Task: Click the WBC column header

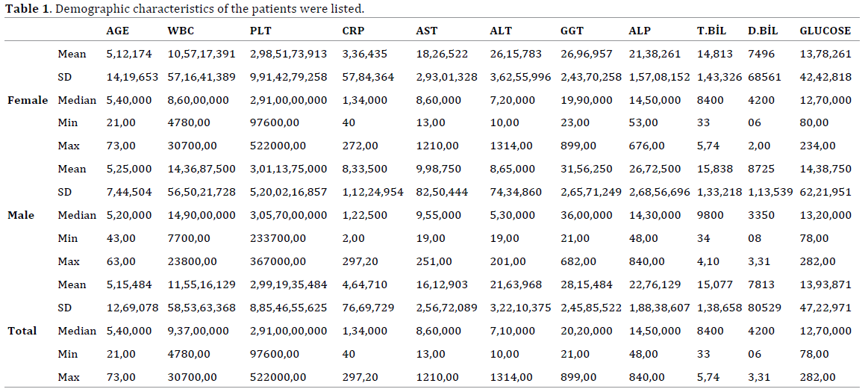Action: 180,31
